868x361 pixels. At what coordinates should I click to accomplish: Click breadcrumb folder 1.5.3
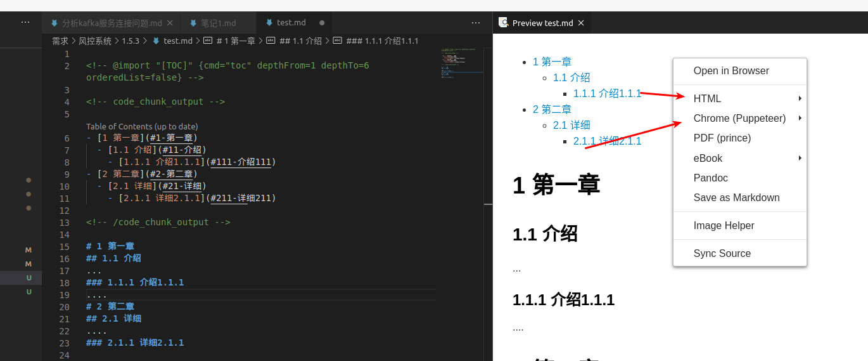131,41
